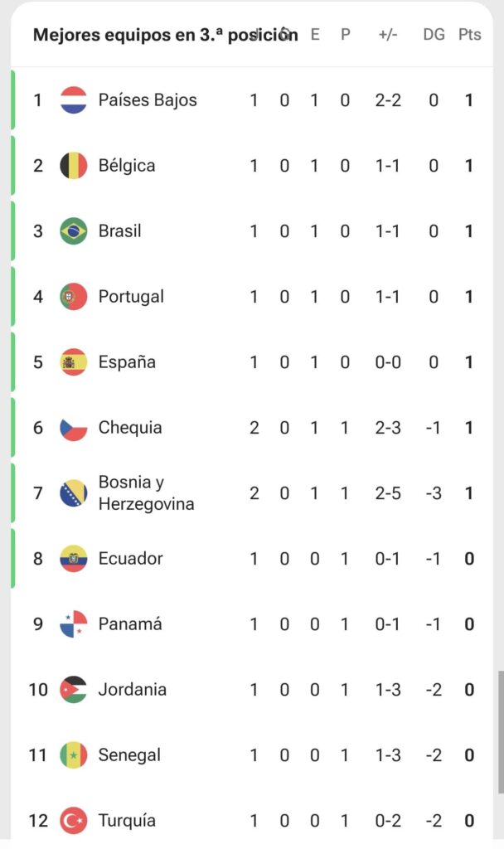Tap the Jordania flag icon
The image size is (504, 849).
point(74,690)
